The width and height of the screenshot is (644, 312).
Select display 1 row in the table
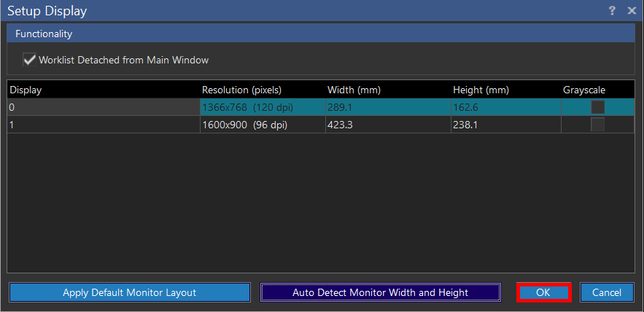[x=102, y=125]
